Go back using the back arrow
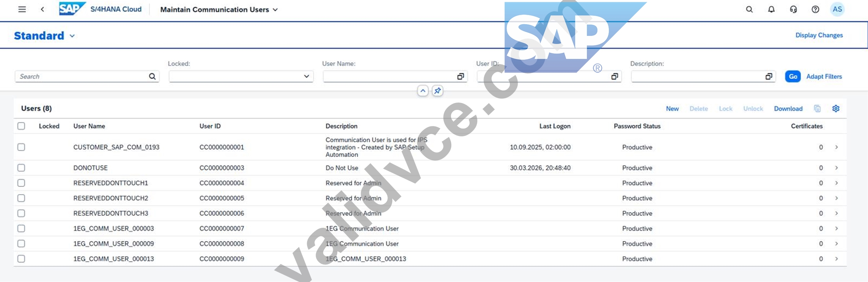The image size is (868, 282). 43,10
